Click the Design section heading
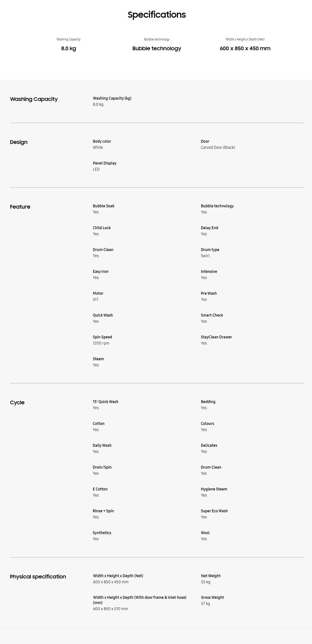 pos(19,142)
